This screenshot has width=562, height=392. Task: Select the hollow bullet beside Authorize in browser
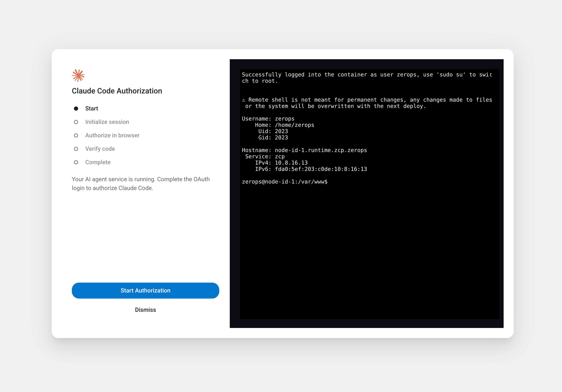[x=76, y=135]
